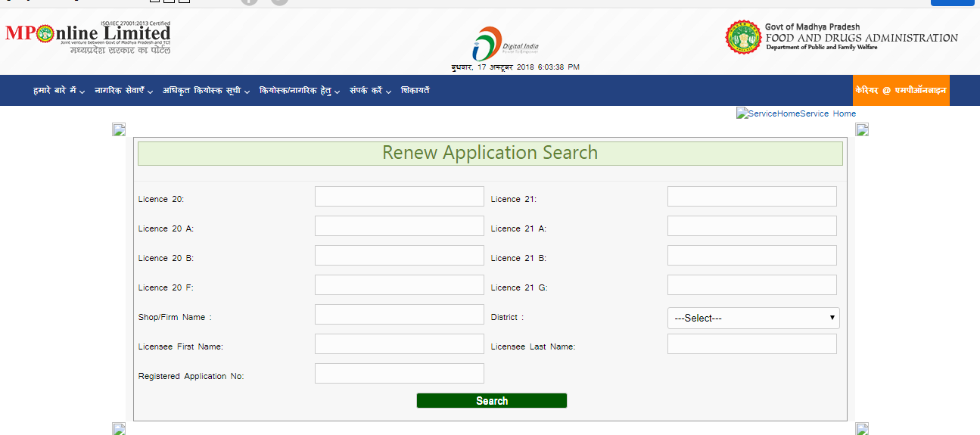This screenshot has height=435, width=980.
Task: Open the हमारे बारे में menu
Action: pyautogui.click(x=59, y=91)
